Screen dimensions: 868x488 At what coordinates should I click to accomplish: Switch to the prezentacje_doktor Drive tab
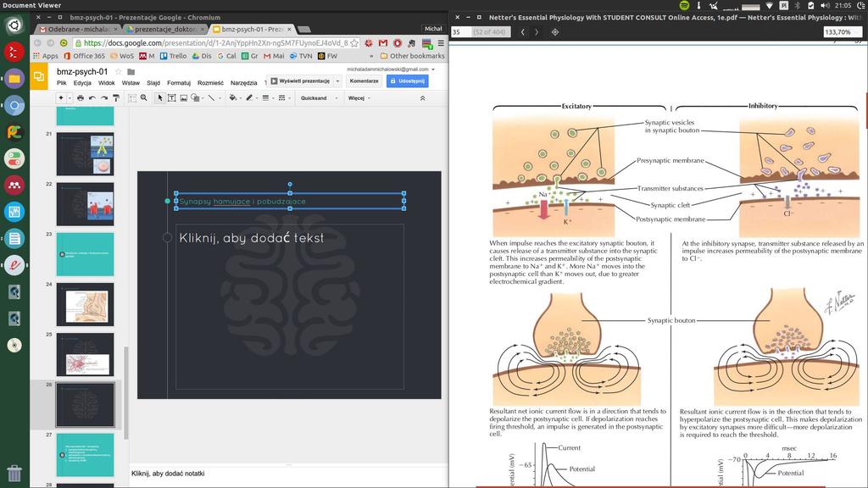pos(165,30)
